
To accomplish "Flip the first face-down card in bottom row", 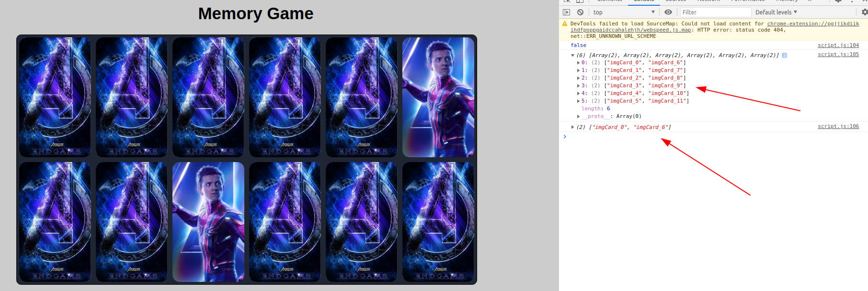I will click(55, 222).
